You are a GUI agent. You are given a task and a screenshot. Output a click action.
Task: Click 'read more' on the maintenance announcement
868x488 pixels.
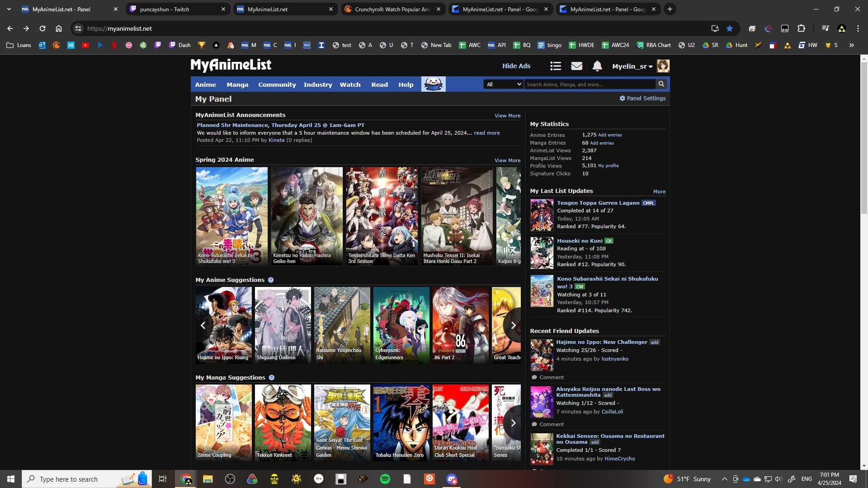click(x=486, y=133)
